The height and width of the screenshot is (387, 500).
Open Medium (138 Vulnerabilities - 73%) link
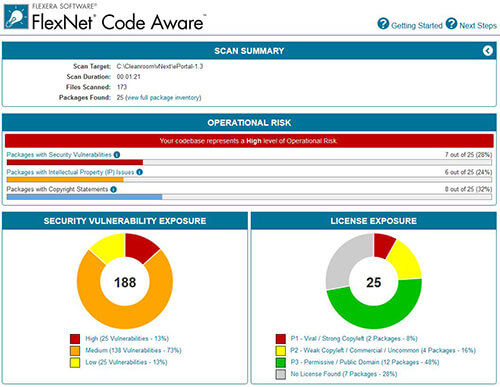pyautogui.click(x=133, y=350)
